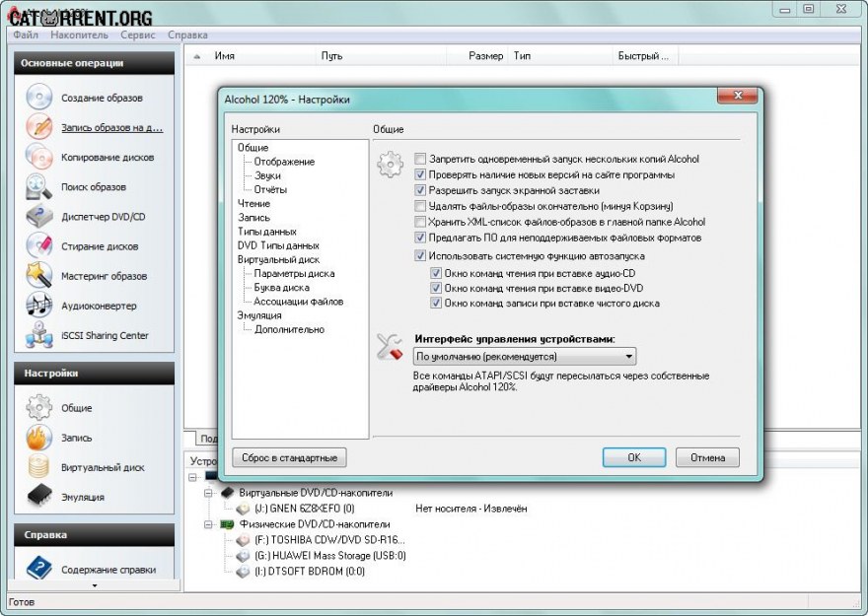Sort the list by Тип column
The height and width of the screenshot is (616, 868).
559,56
